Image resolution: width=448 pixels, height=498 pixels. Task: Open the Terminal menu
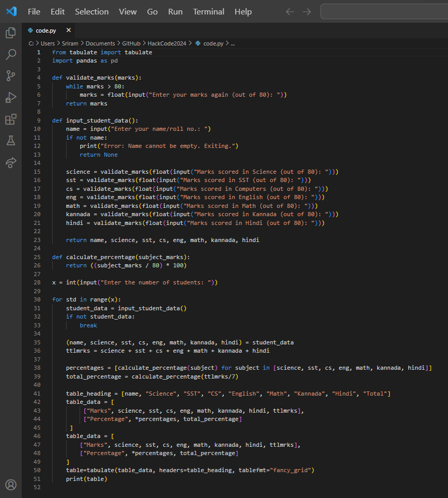tap(208, 12)
